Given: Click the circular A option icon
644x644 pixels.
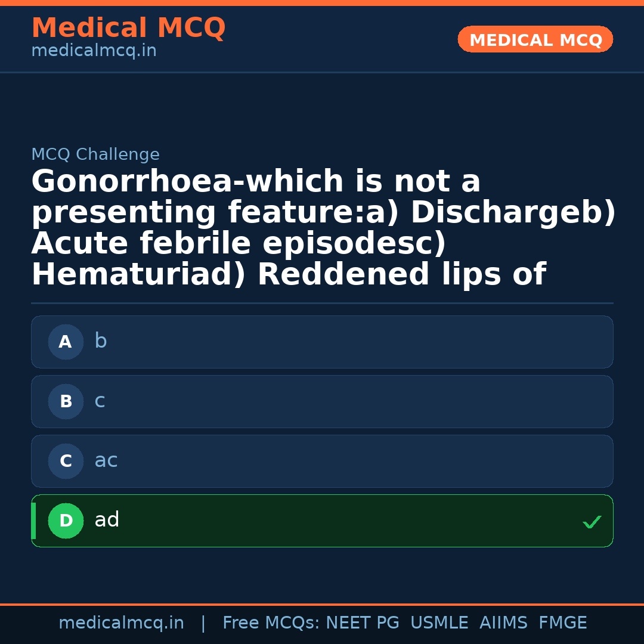Looking at the screenshot, I should click(x=66, y=342).
